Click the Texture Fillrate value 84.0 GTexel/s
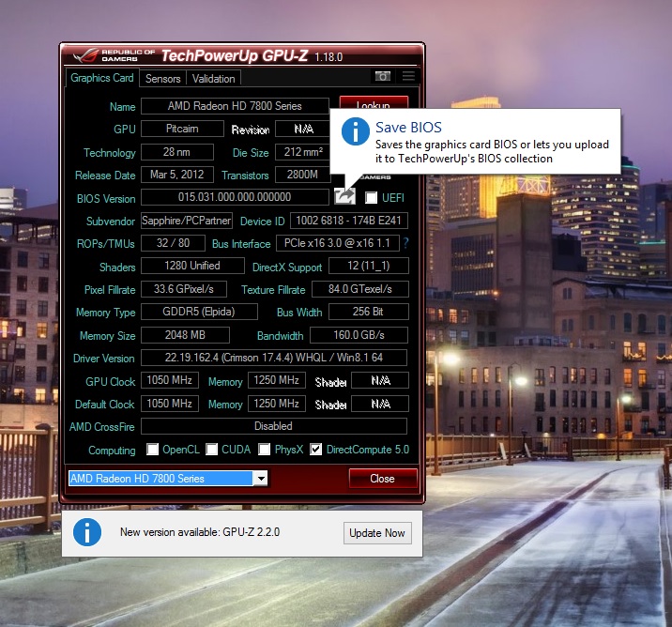The width and height of the screenshot is (672, 627). pos(360,289)
